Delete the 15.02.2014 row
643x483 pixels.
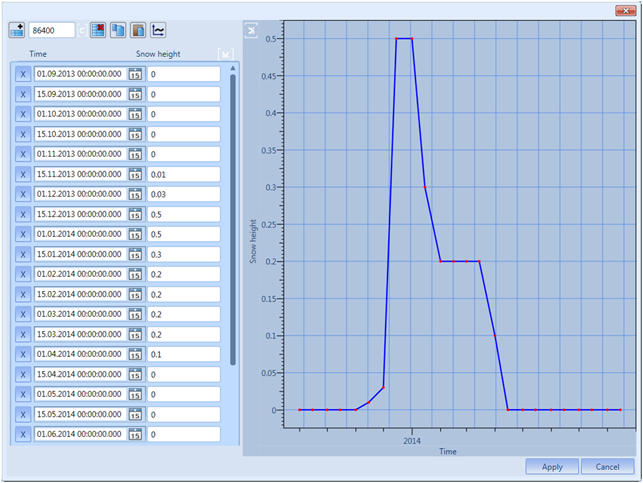tap(23, 294)
